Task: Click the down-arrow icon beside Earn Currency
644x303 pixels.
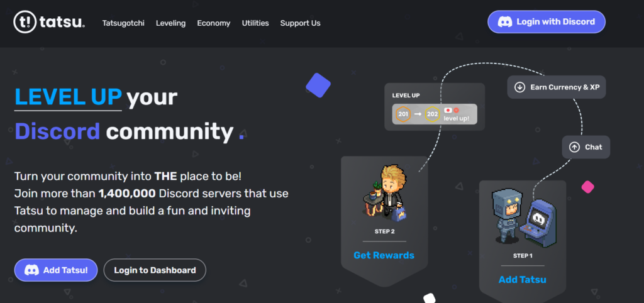Action: click(x=519, y=87)
